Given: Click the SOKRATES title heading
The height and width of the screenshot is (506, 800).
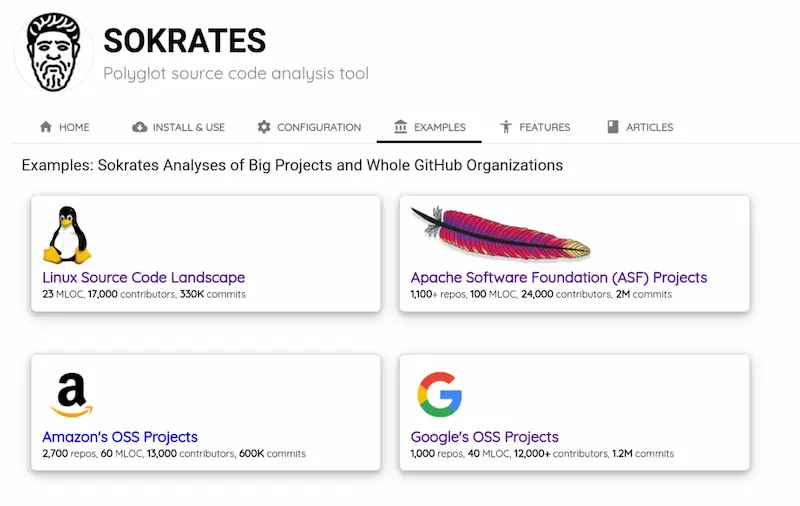Looking at the screenshot, I should click(185, 41).
